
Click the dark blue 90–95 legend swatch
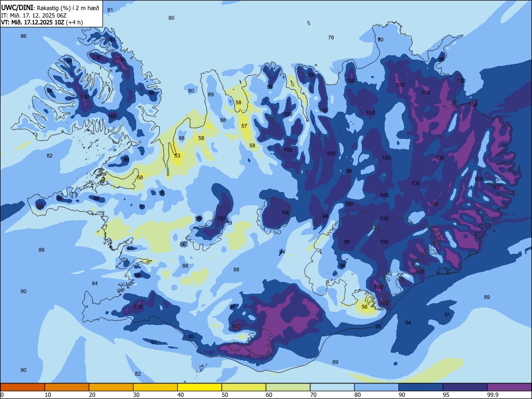(421, 387)
